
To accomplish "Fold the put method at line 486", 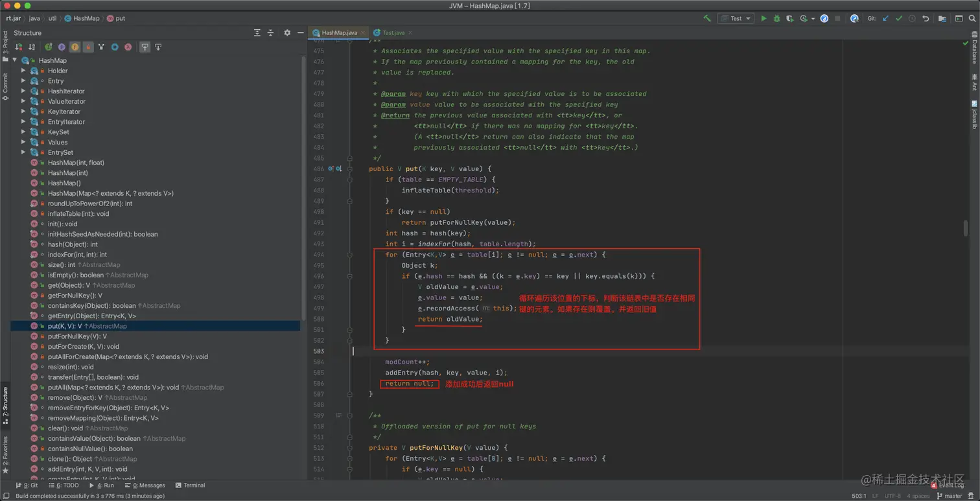I will tap(350, 169).
